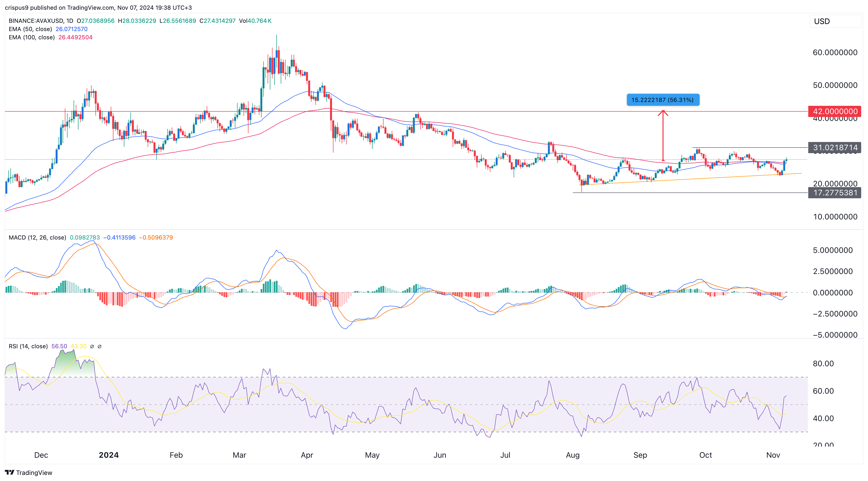
Task: Click the Apr label on time axis
Action: [307, 455]
